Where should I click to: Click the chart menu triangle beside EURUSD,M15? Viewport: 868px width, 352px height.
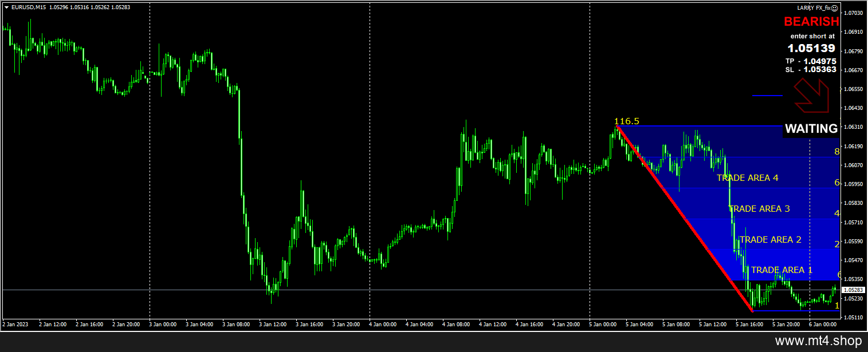click(x=6, y=7)
